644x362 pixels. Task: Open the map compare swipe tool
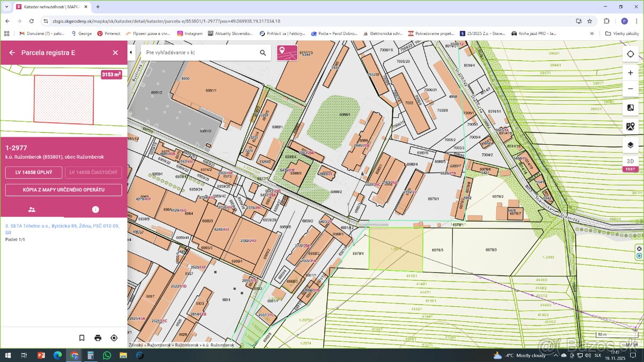coord(630,108)
